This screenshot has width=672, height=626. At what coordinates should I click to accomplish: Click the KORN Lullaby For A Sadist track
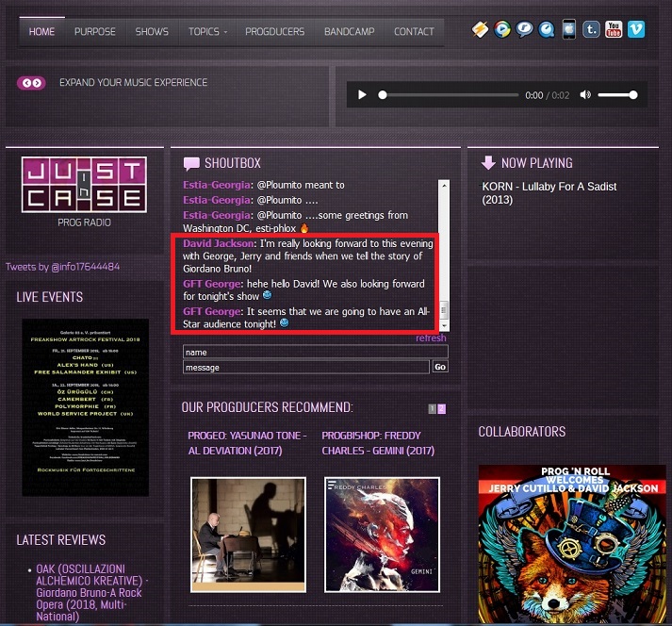pos(549,193)
